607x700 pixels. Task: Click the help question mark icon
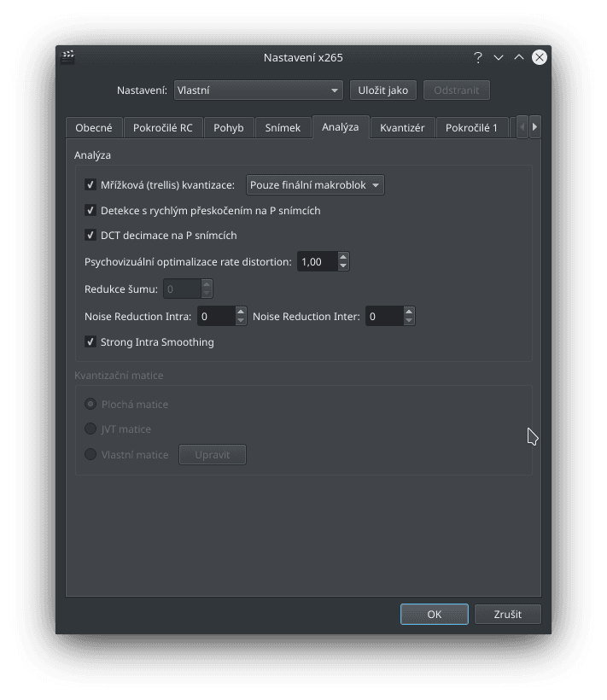click(x=477, y=57)
